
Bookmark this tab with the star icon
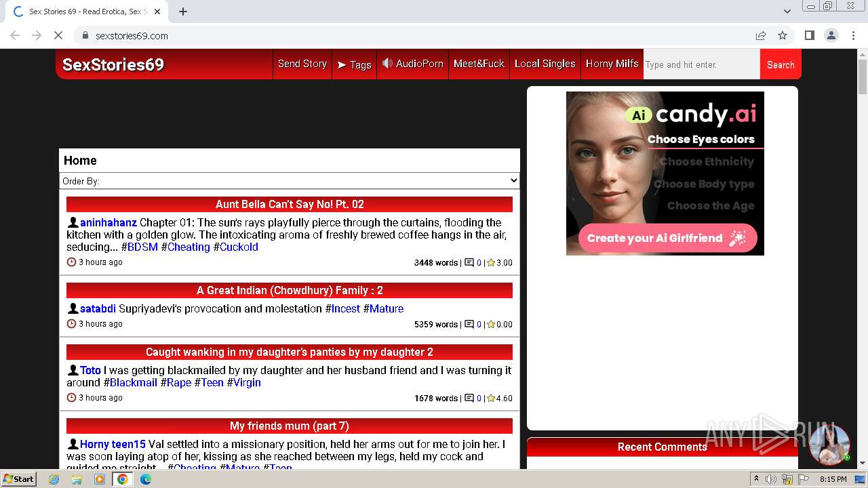tap(783, 35)
